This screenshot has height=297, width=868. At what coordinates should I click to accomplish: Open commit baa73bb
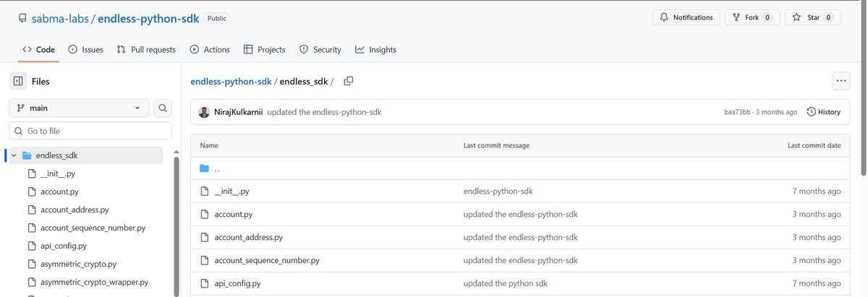737,112
